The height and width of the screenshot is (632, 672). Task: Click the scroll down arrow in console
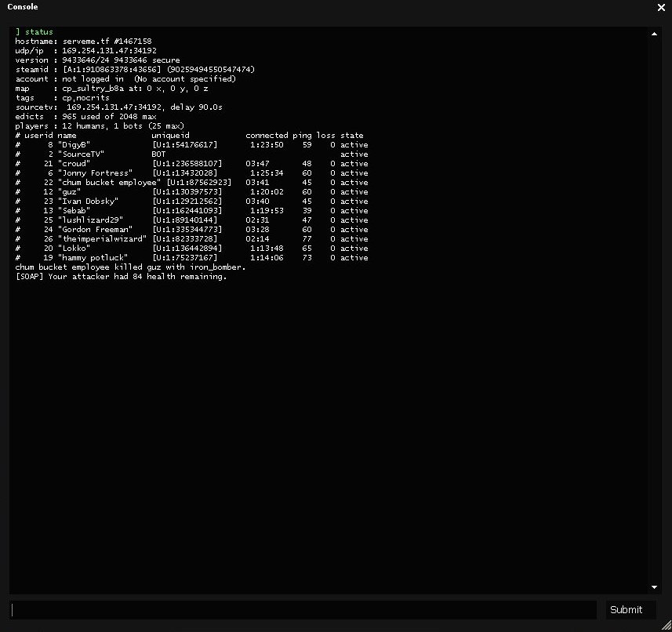pos(654,587)
